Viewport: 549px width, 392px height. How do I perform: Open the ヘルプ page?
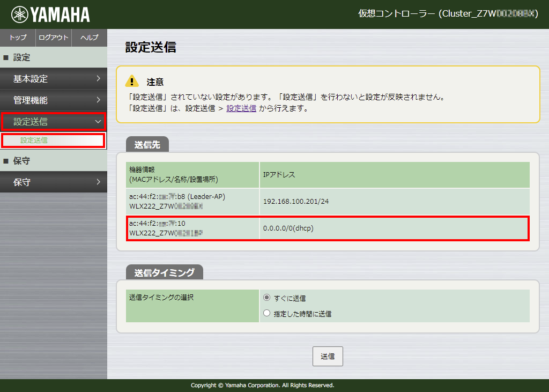tap(89, 38)
